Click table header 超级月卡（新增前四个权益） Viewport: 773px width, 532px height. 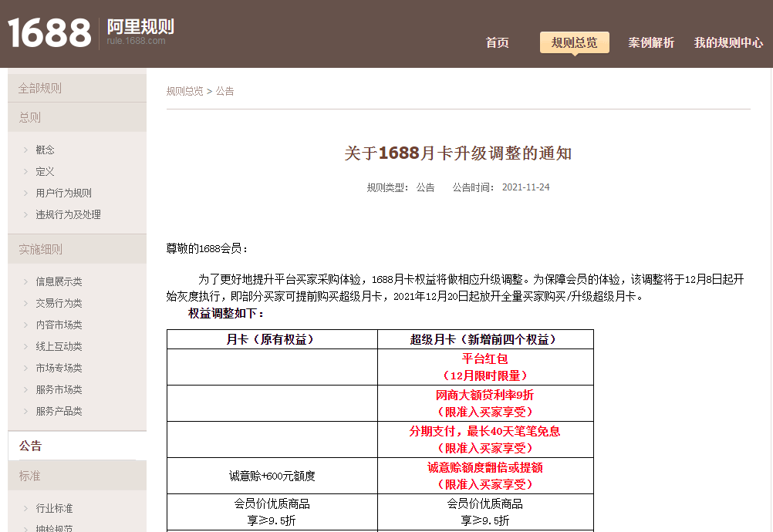(x=485, y=339)
